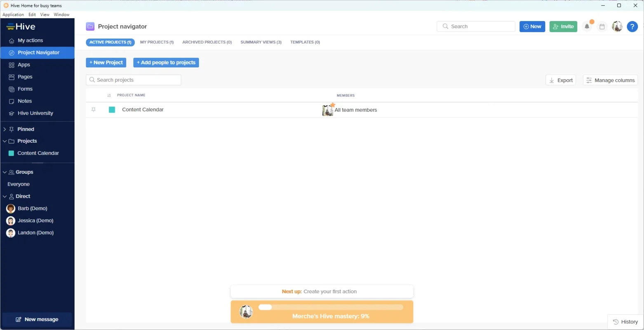Open the View menu

point(45,14)
